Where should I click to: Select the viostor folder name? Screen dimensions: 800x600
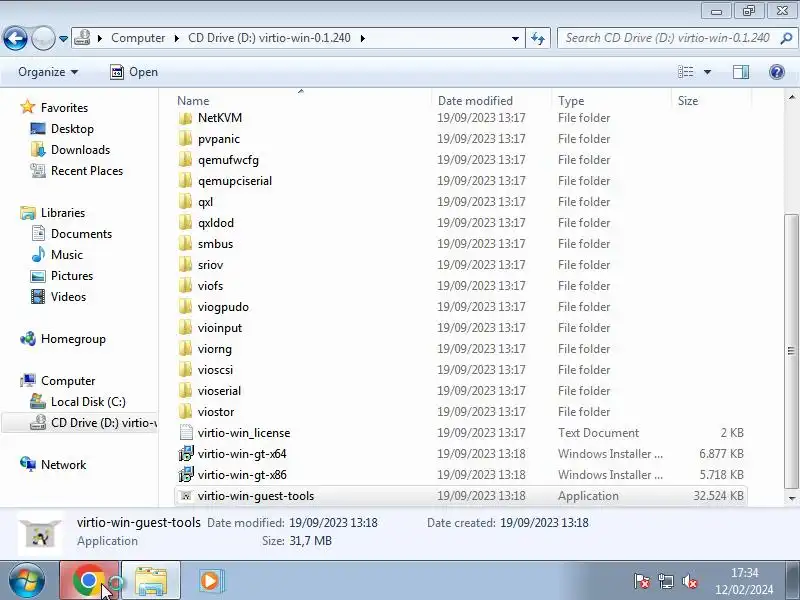(216, 412)
